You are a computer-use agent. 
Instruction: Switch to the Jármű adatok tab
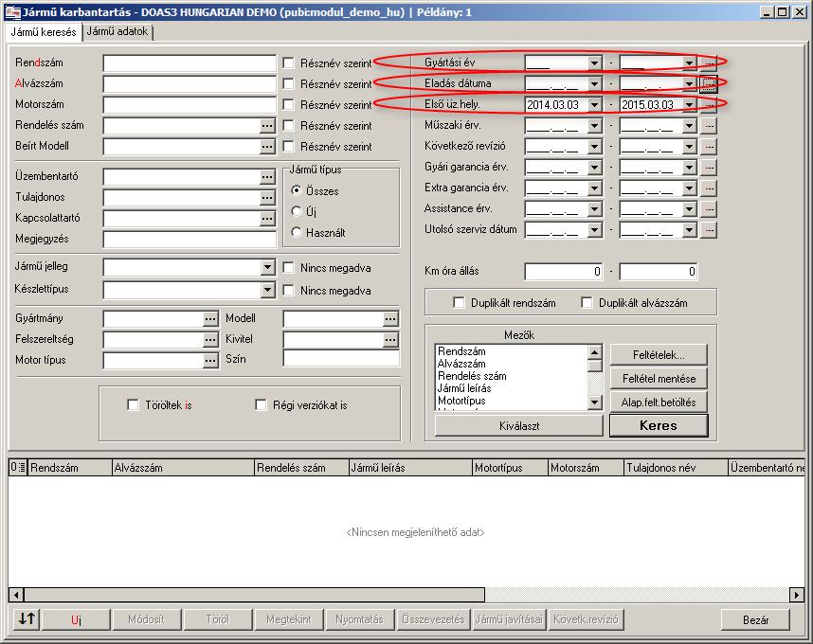117,31
